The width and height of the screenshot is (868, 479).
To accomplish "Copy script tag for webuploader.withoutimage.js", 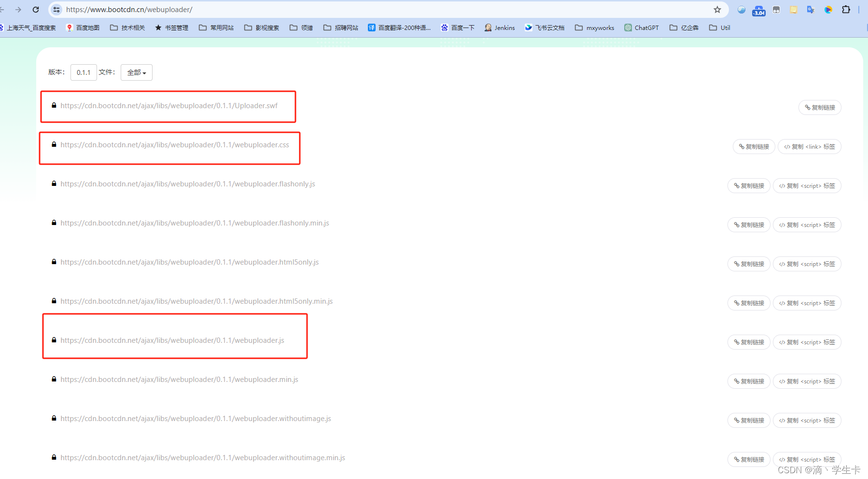I will (x=807, y=421).
